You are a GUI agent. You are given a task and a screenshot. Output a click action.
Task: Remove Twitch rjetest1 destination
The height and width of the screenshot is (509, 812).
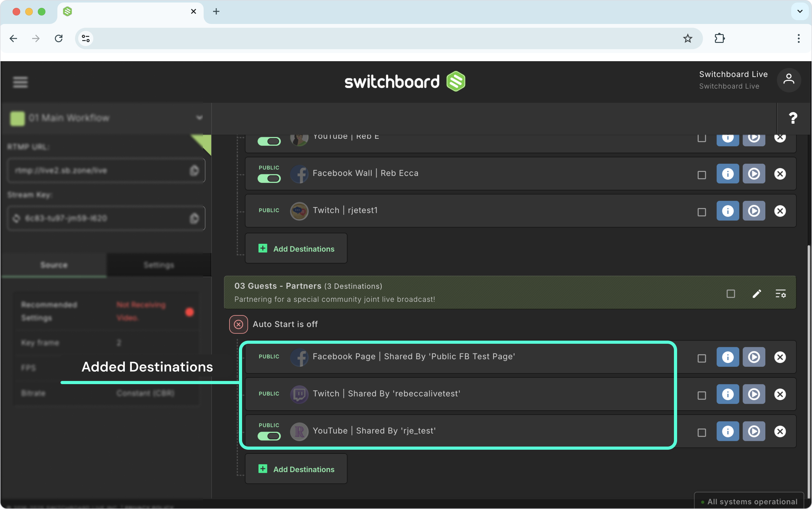pyautogui.click(x=780, y=211)
